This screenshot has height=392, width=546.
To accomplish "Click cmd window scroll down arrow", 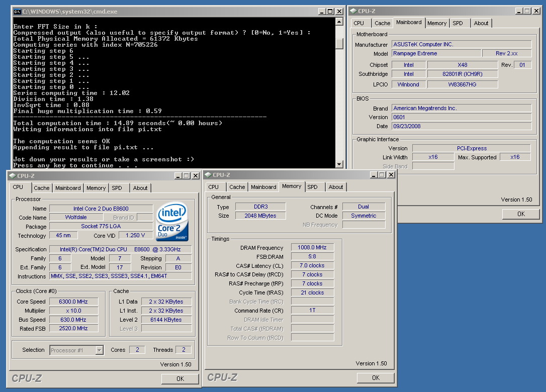I will click(339, 164).
